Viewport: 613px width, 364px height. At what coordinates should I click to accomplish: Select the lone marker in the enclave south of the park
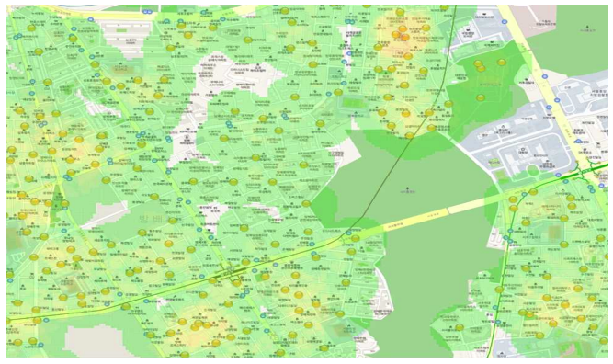pyautogui.click(x=460, y=327)
